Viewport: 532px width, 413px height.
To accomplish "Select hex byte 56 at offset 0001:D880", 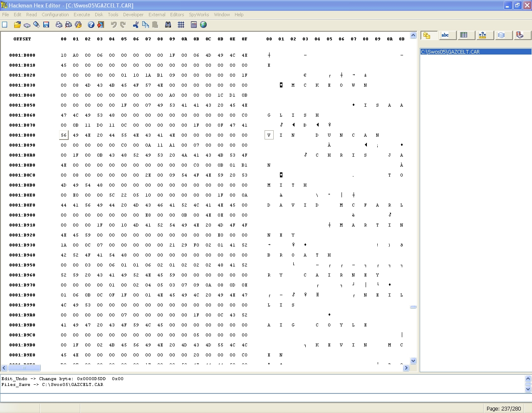I will pyautogui.click(x=64, y=135).
